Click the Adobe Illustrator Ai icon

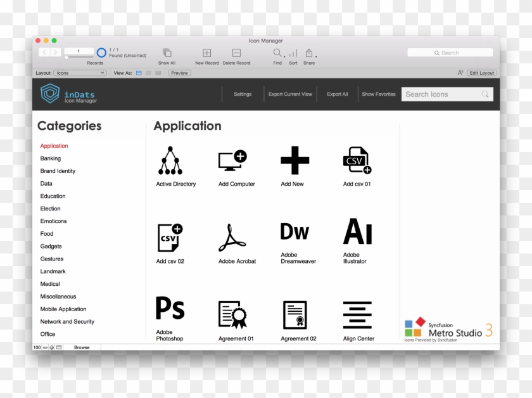[358, 231]
